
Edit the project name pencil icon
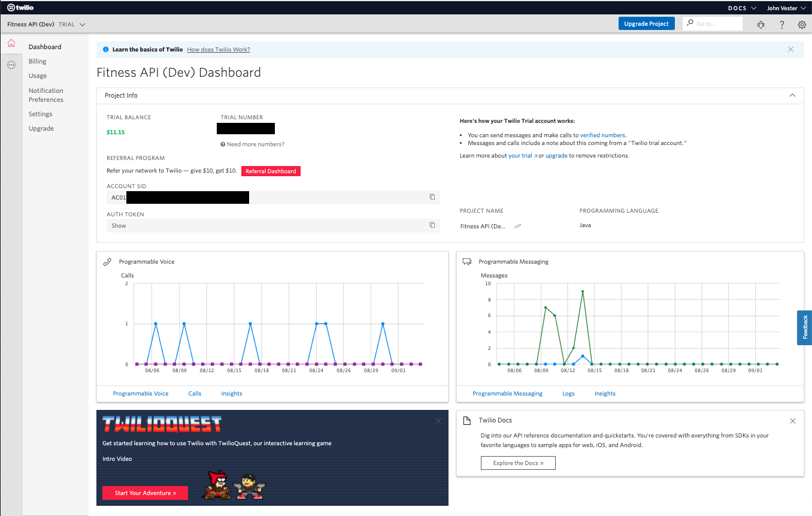pos(518,226)
